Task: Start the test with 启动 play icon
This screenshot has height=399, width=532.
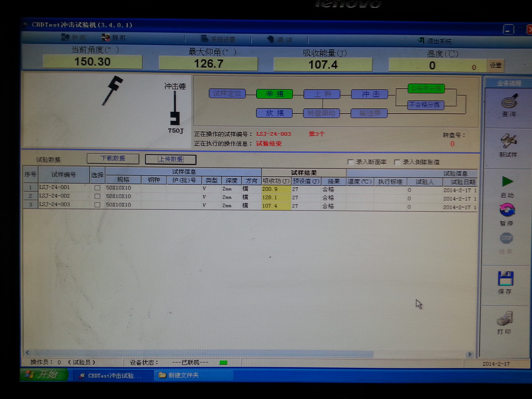Action: click(x=507, y=182)
